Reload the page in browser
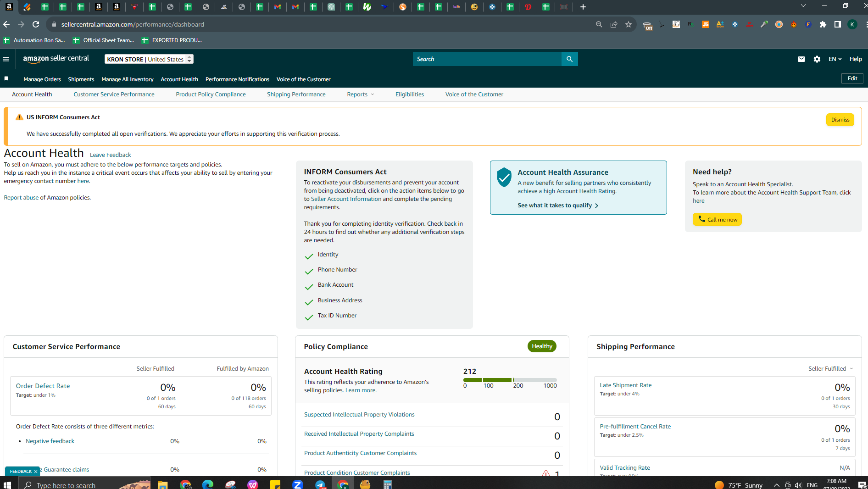This screenshot has height=489, width=868. click(x=36, y=24)
